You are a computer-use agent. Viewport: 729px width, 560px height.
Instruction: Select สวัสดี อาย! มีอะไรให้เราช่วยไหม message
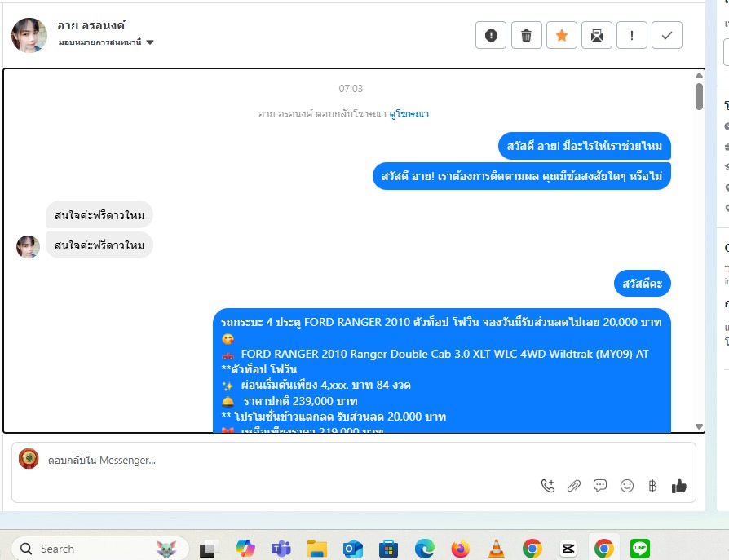[x=585, y=146]
